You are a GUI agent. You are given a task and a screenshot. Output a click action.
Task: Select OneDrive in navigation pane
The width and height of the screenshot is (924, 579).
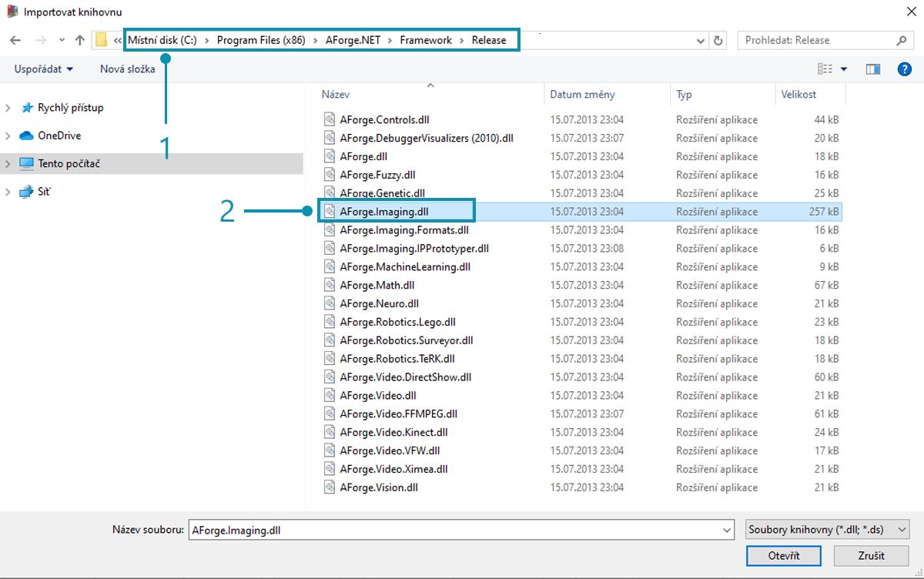[59, 136]
